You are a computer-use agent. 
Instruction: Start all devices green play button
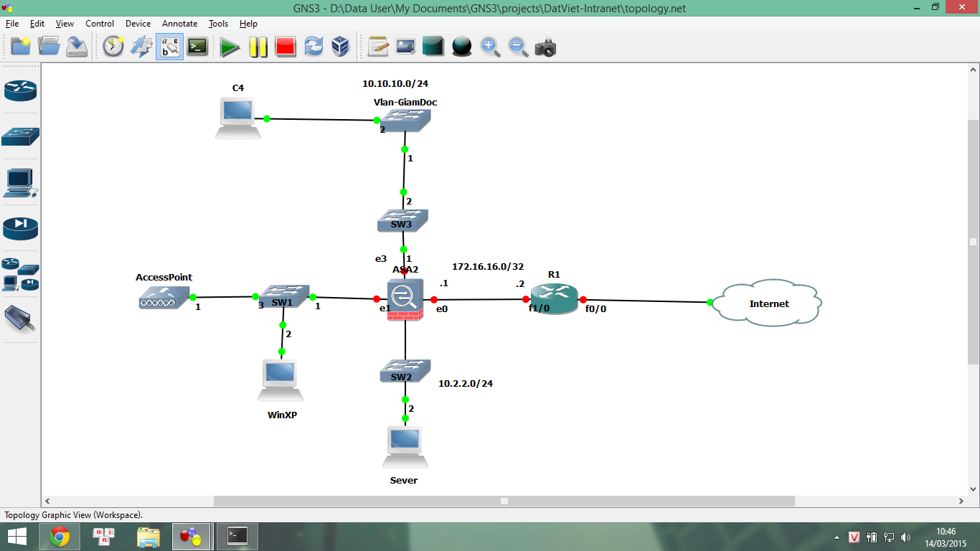[230, 47]
